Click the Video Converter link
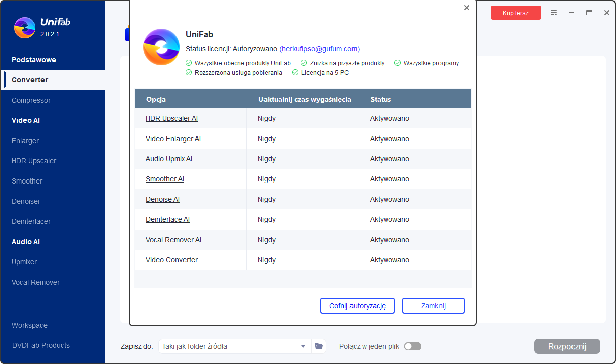The width and height of the screenshot is (616, 364). click(171, 260)
